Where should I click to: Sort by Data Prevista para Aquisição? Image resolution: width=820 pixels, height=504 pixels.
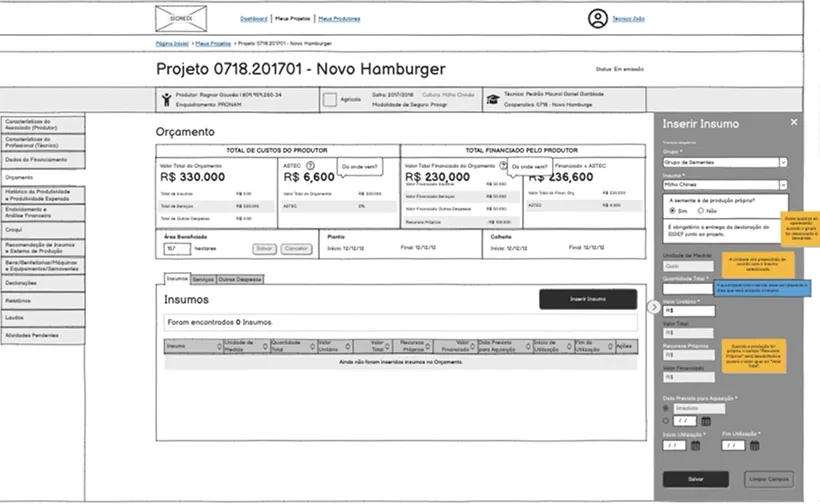click(x=528, y=346)
